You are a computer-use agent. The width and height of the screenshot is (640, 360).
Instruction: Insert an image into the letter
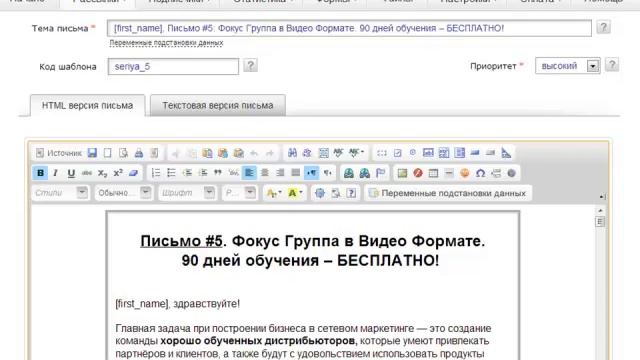coord(402,173)
